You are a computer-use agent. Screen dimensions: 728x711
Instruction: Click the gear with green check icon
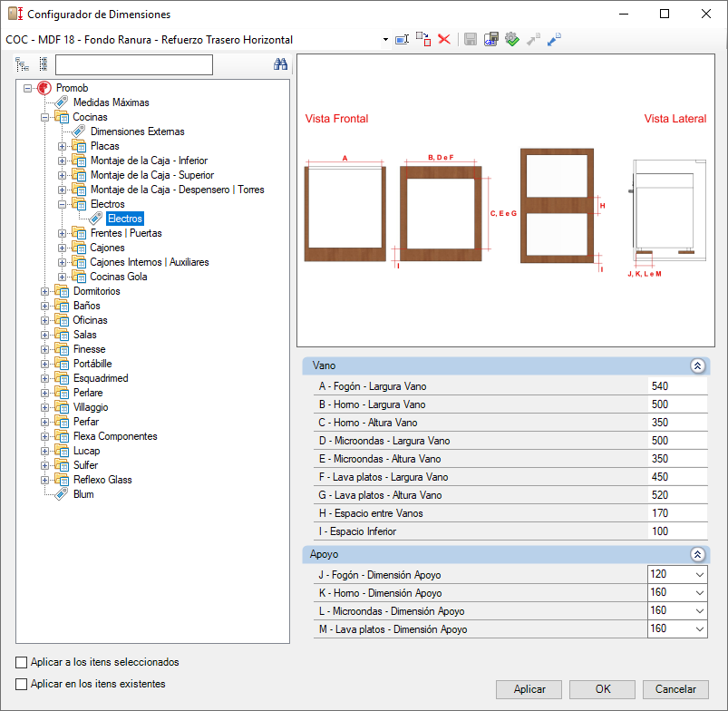(512, 40)
